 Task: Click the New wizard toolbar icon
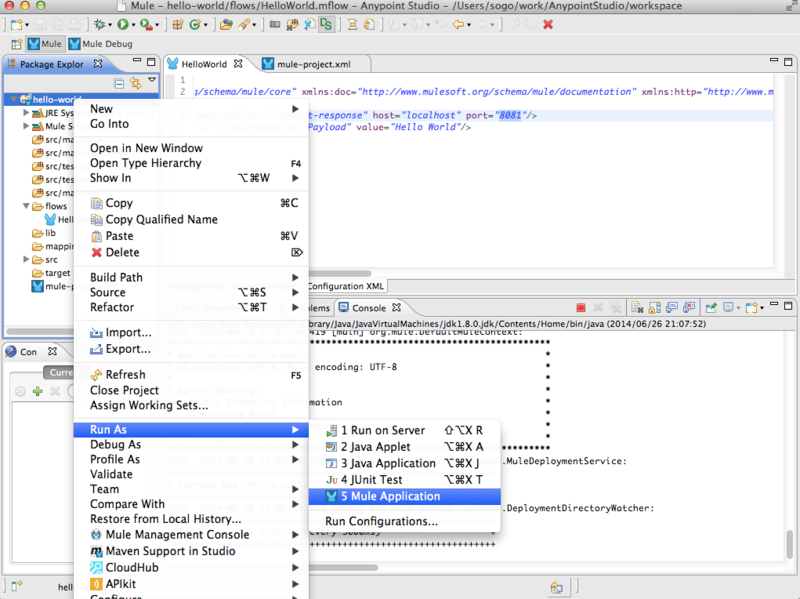tap(16, 24)
